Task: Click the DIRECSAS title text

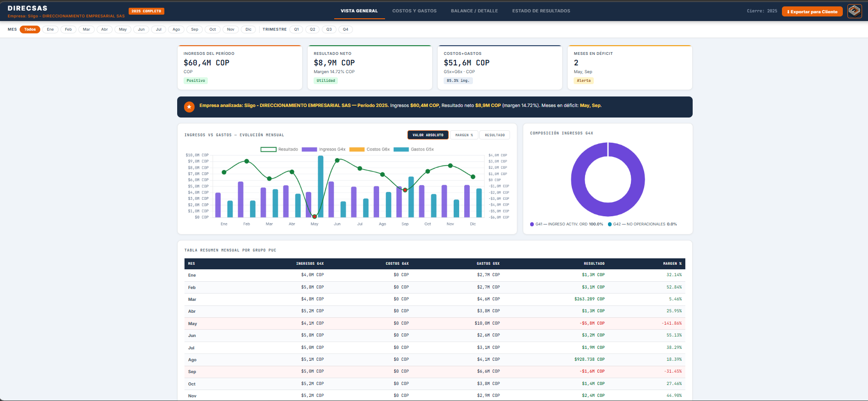Action: click(x=27, y=8)
